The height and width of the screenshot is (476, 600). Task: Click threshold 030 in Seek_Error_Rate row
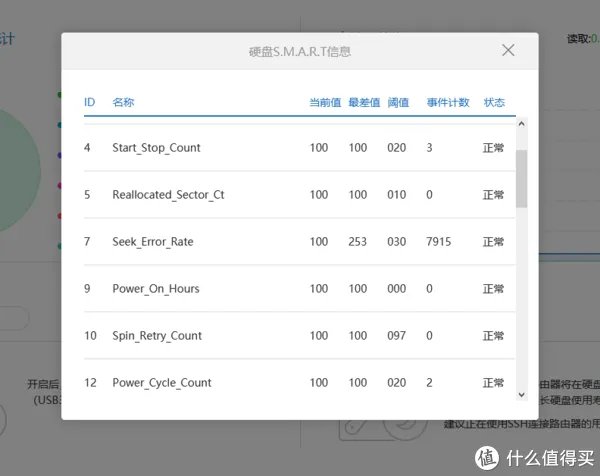(396, 242)
